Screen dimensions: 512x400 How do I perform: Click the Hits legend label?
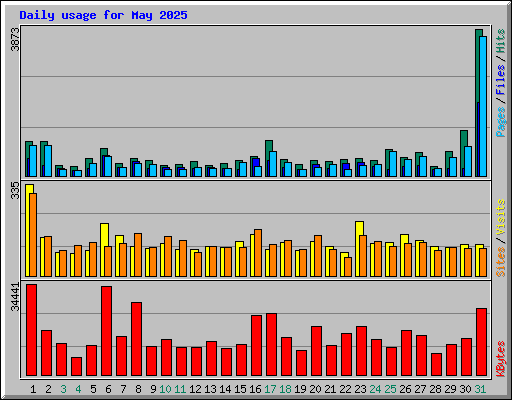click(500, 41)
